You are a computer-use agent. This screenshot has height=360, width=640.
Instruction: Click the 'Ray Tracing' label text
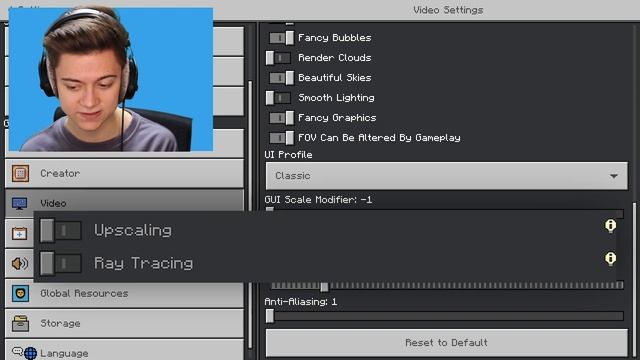143,264
